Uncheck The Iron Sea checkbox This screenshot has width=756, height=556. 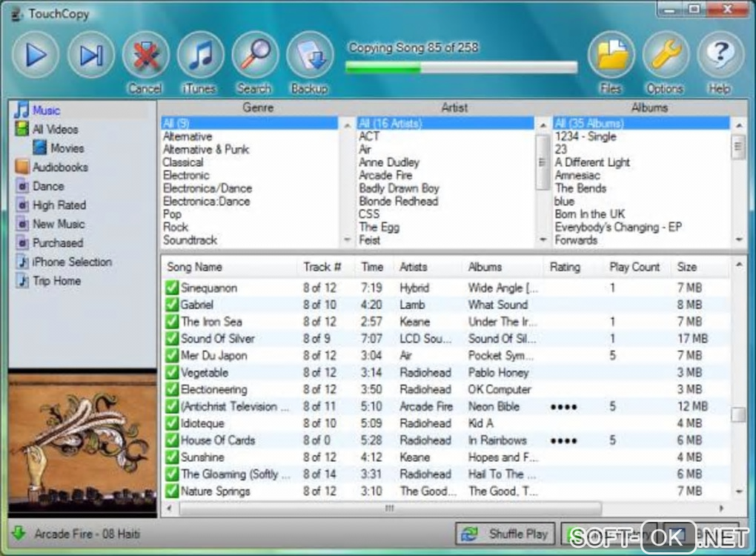point(172,322)
